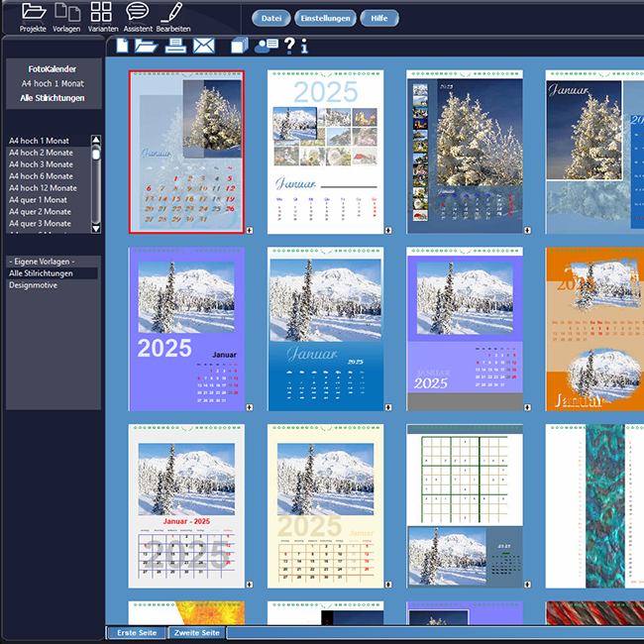Click the printer icon in toolbar
The height and width of the screenshot is (644, 644).
pos(175,46)
